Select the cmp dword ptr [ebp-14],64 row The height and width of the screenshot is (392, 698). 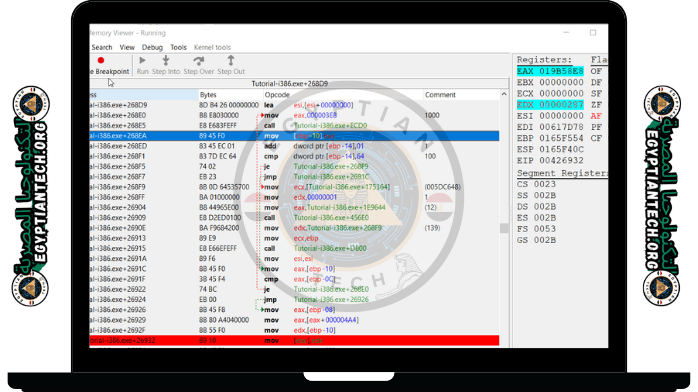pyautogui.click(x=294, y=156)
